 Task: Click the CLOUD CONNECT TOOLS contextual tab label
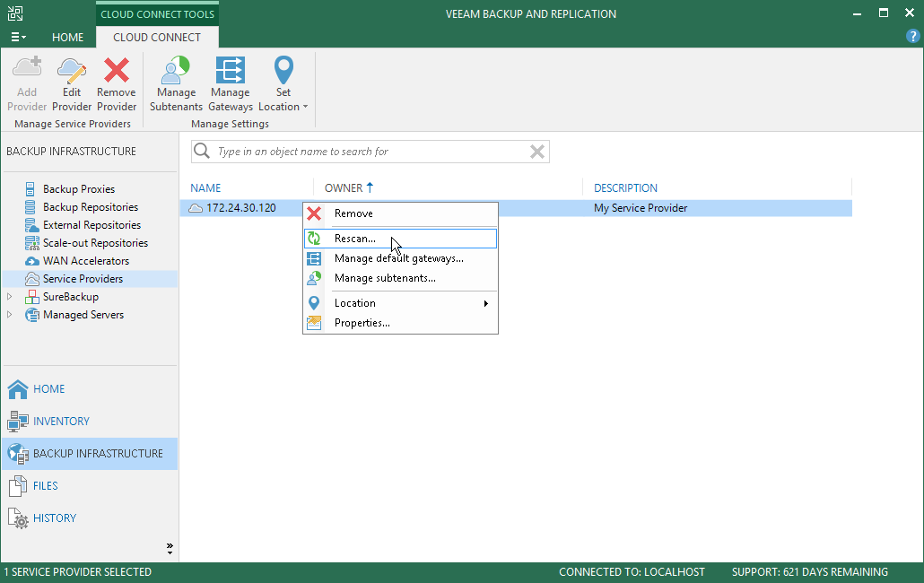pyautogui.click(x=157, y=14)
